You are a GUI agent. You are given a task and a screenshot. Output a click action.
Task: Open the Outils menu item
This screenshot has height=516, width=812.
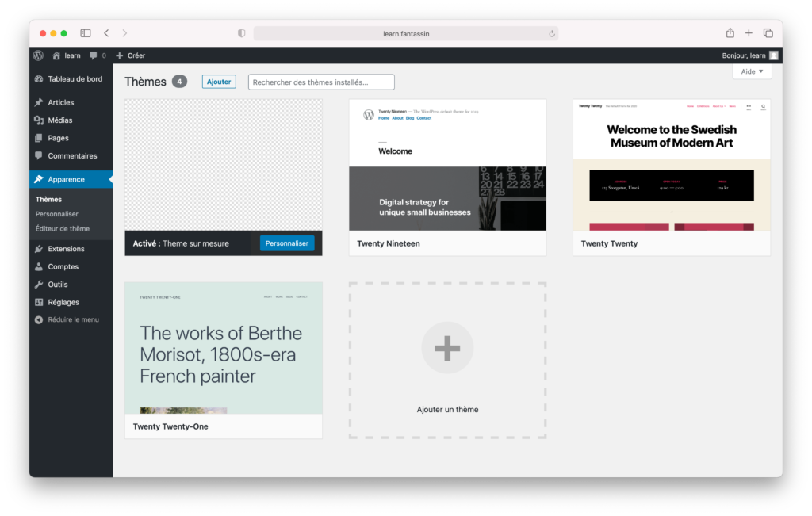pos(71,284)
